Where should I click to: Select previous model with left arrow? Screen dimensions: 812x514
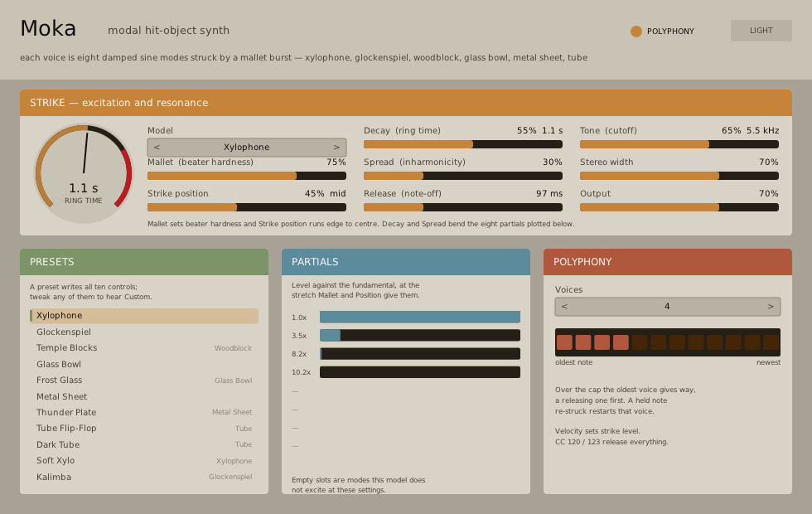point(157,148)
